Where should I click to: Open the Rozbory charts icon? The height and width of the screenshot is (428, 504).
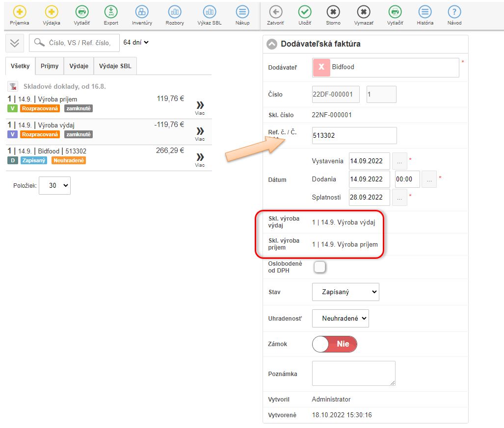point(175,12)
